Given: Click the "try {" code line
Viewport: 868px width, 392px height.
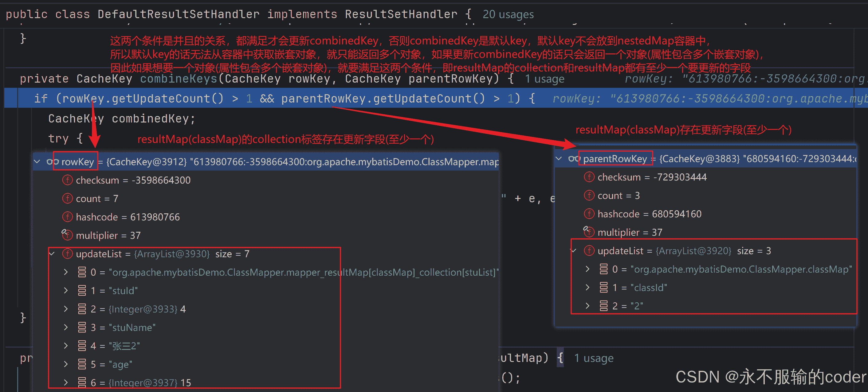Looking at the screenshot, I should click(65, 138).
